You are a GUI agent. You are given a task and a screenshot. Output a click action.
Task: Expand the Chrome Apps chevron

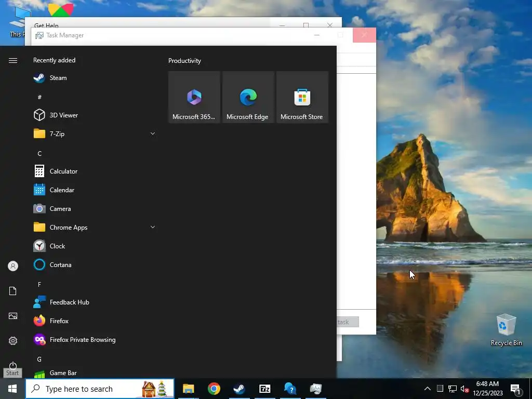point(153,227)
